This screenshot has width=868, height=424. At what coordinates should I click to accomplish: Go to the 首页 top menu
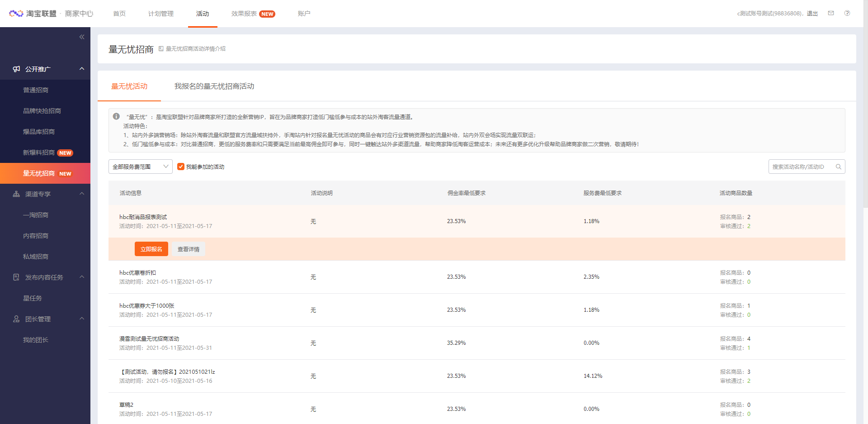coord(119,14)
